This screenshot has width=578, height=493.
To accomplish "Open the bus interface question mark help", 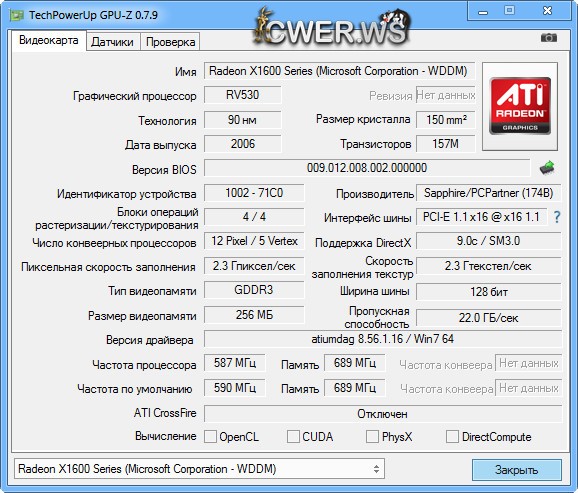I will point(557,217).
